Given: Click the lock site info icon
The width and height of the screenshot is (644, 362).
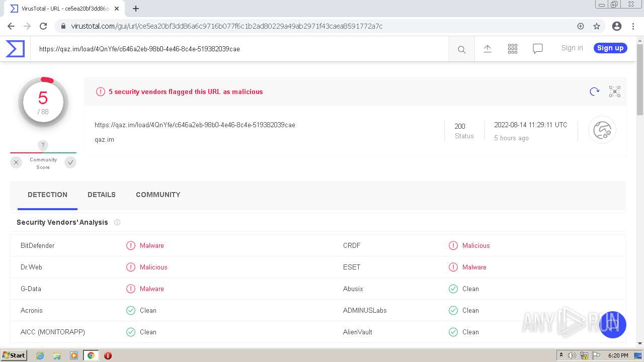Looking at the screenshot, I should [x=63, y=26].
